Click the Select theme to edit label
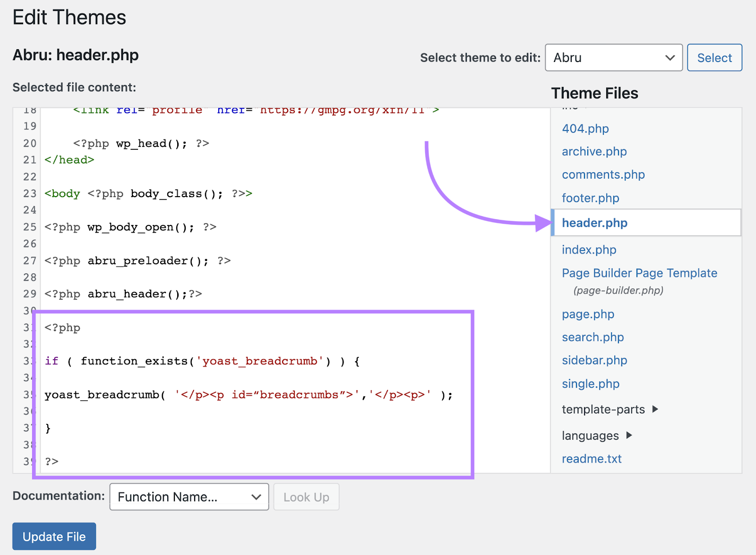 (x=480, y=58)
